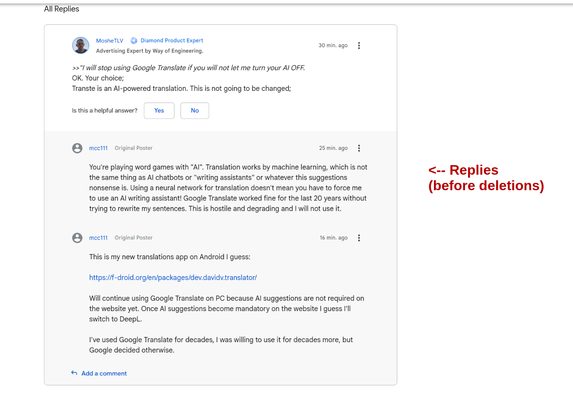
Task: Click the '25 min. ago' timestamp
Action: tap(333, 148)
